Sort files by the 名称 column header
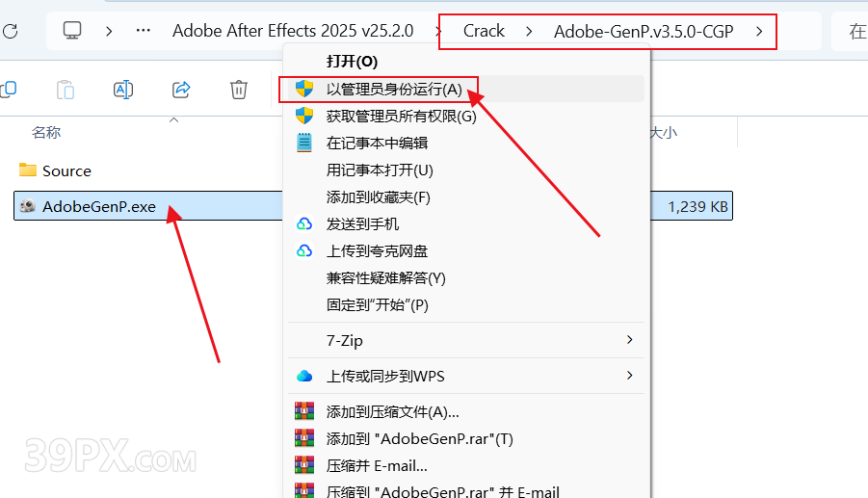Viewport: 868px width, 498px height. pyautogui.click(x=46, y=133)
